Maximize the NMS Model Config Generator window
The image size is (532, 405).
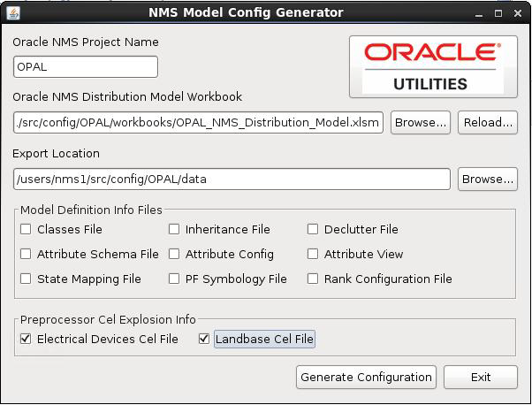(x=498, y=13)
